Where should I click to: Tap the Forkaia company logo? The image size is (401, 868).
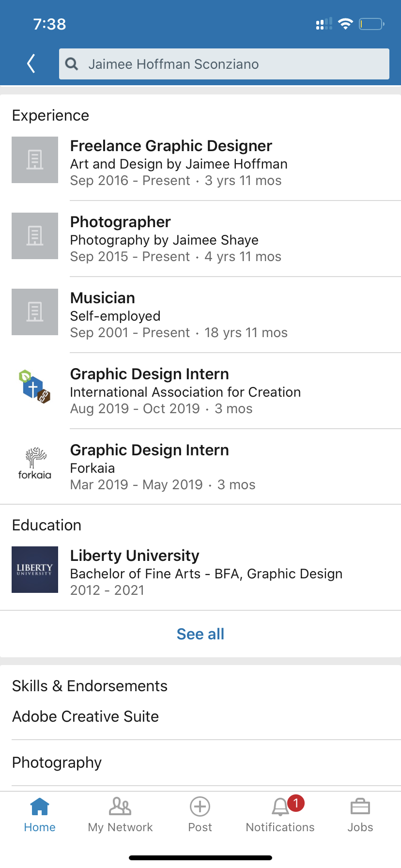click(x=35, y=464)
